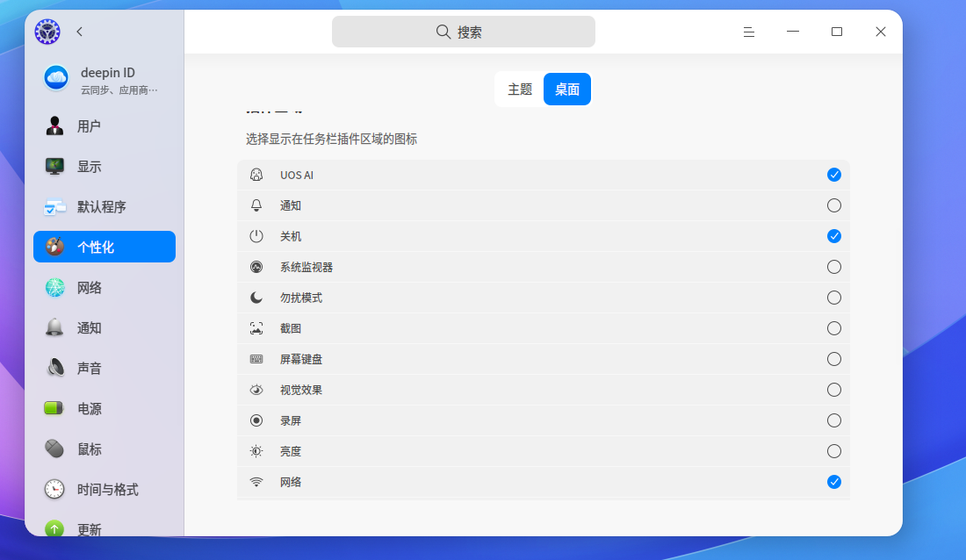Click the 视觉效果 eye icon

(x=256, y=390)
